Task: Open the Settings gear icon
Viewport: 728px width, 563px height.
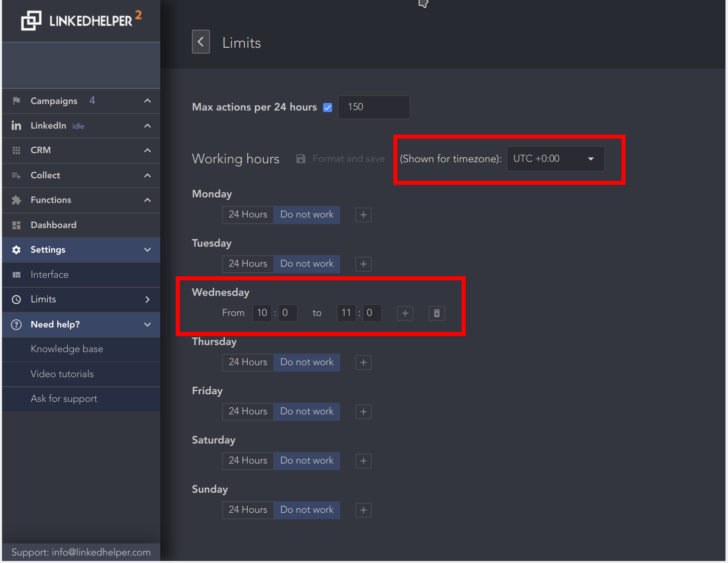Action: (x=16, y=250)
